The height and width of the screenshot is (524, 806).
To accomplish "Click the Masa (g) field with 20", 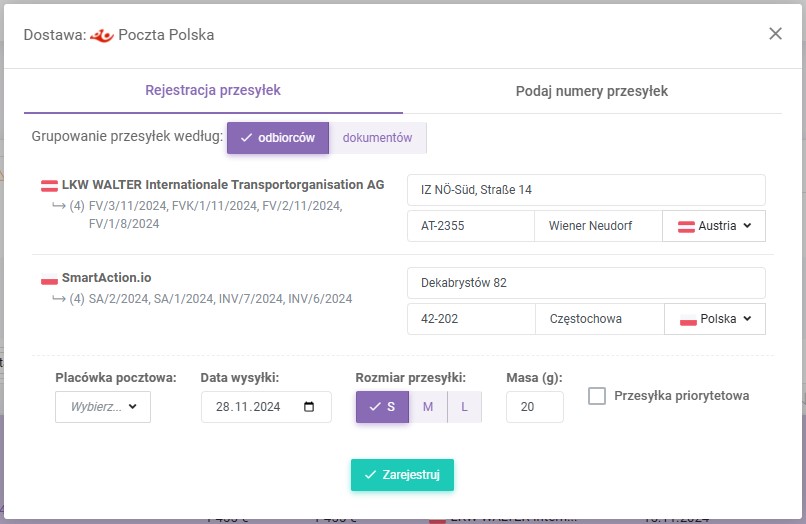I will 535,407.
